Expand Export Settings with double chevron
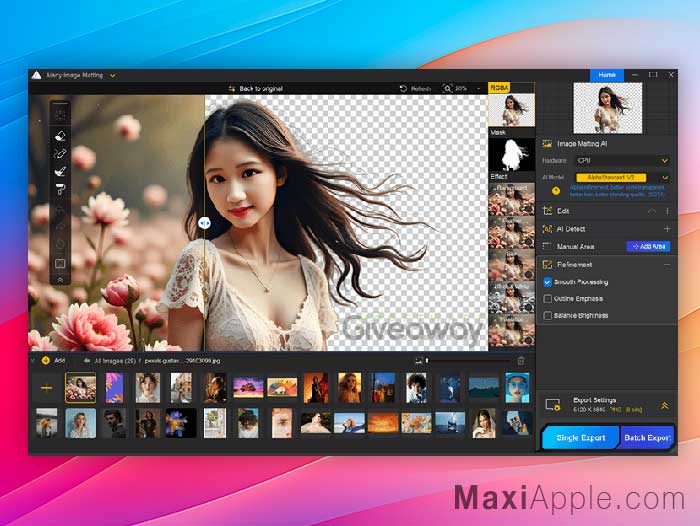Screen dimensions: 700x526 pyautogui.click(x=664, y=405)
